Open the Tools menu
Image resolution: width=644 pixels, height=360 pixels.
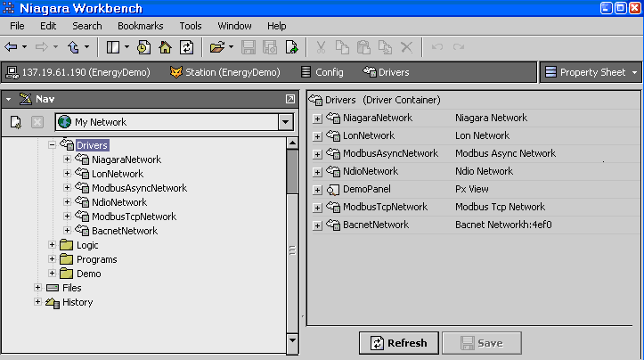click(x=190, y=26)
